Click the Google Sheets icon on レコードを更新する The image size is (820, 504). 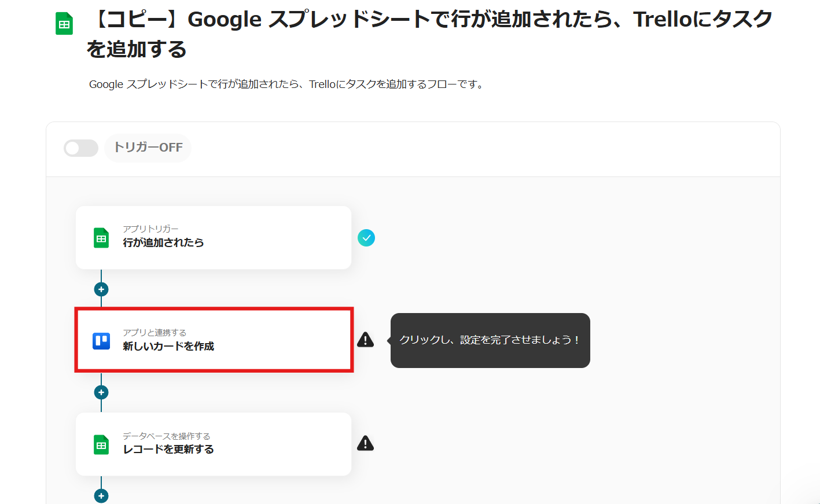click(101, 444)
